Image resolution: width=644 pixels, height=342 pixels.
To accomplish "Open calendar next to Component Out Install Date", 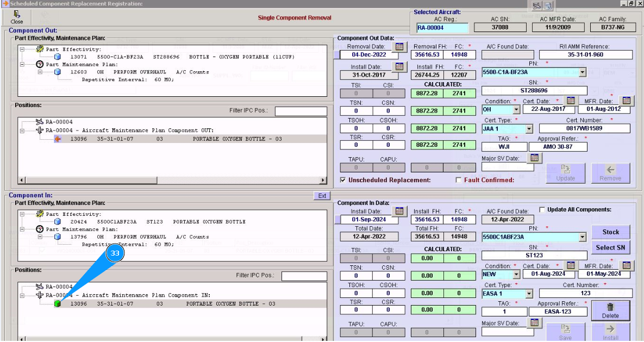I will 399,67.
